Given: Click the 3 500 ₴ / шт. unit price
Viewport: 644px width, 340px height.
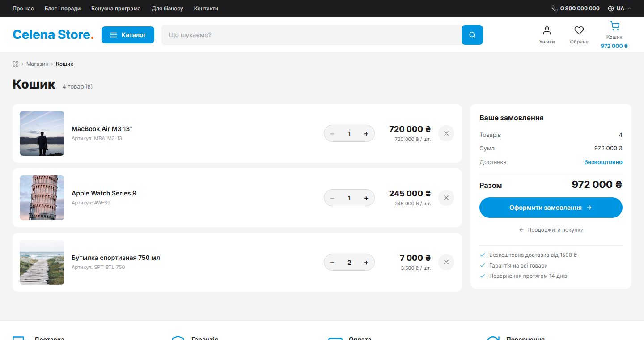Looking at the screenshot, I should point(416,268).
